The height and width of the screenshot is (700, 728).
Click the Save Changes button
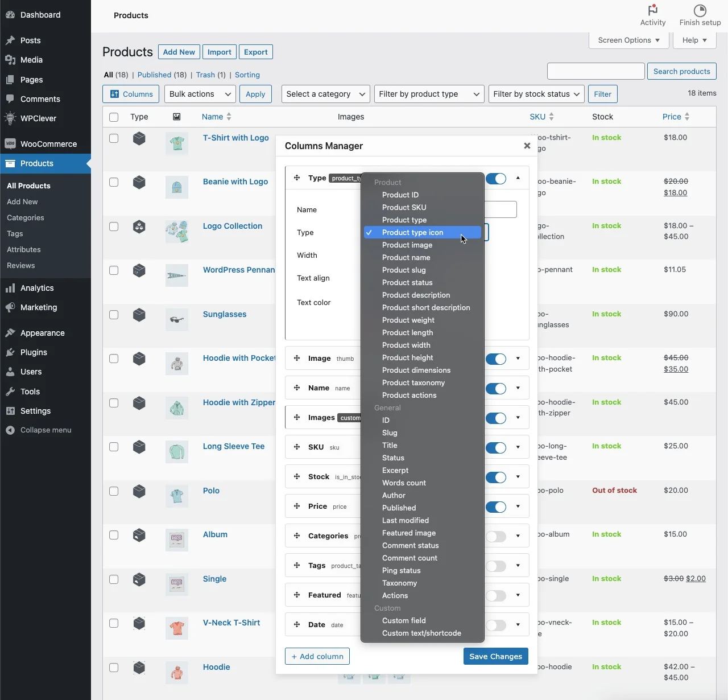[x=496, y=656]
